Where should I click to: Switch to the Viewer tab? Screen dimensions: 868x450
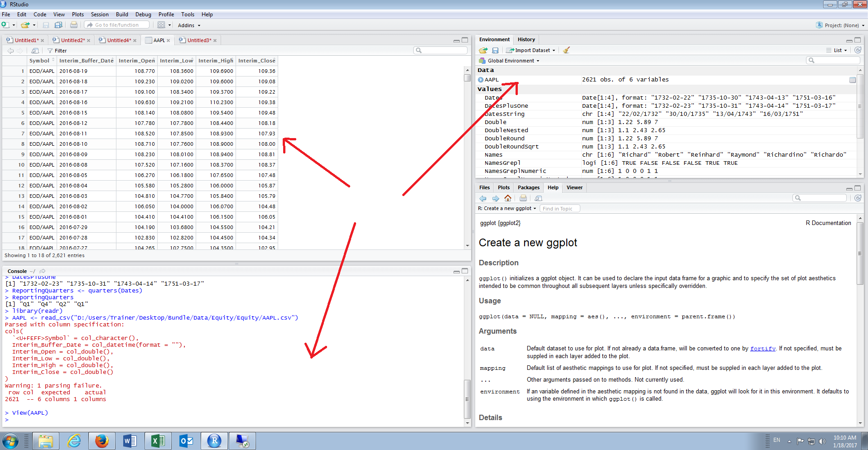574,187
